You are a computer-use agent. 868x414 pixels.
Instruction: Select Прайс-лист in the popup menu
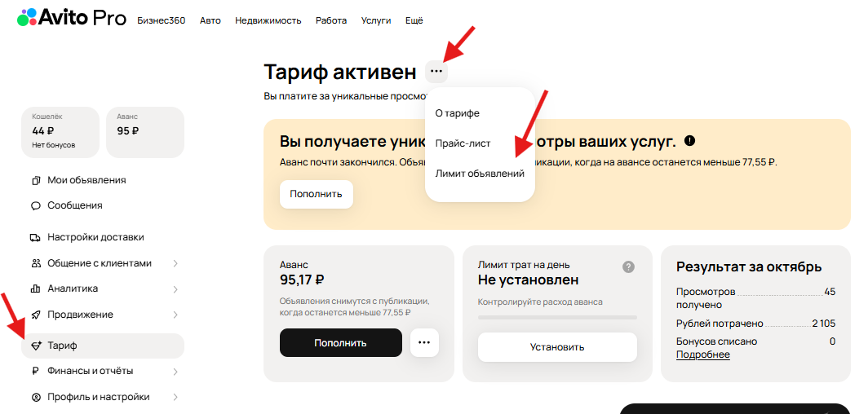tap(463, 143)
